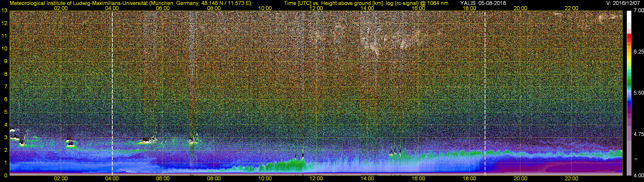
Task: Click the 10 km height axis label
Action: point(5,49)
